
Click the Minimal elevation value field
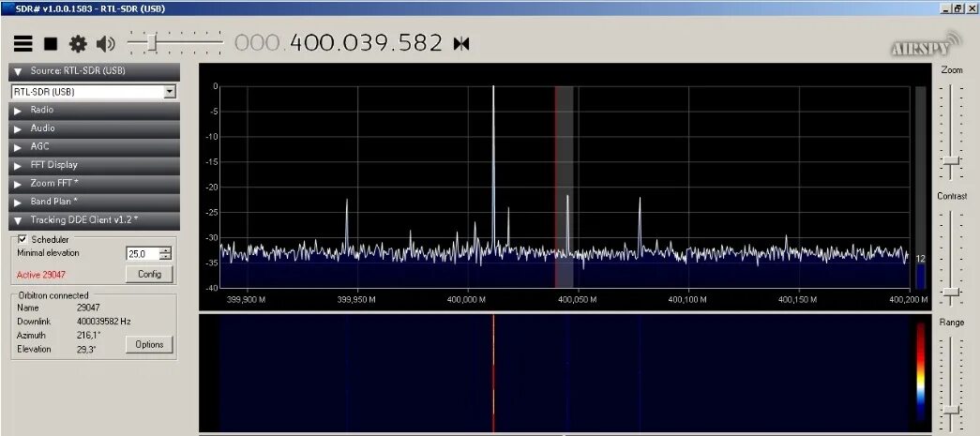[x=143, y=253]
